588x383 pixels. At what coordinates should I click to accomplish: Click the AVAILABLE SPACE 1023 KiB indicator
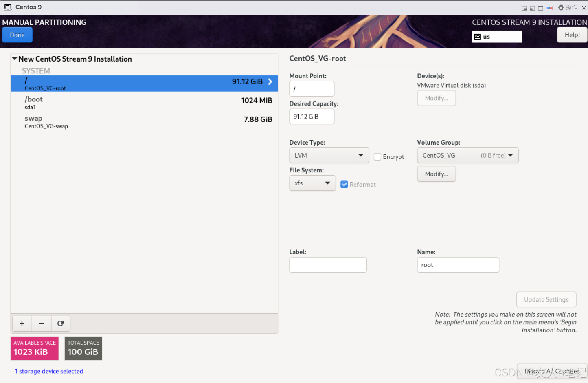click(35, 348)
